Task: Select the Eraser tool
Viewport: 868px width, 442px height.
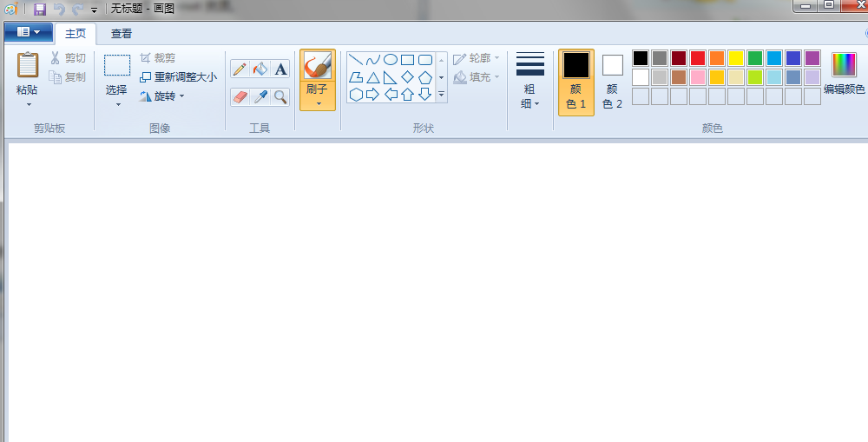Action: pyautogui.click(x=240, y=96)
